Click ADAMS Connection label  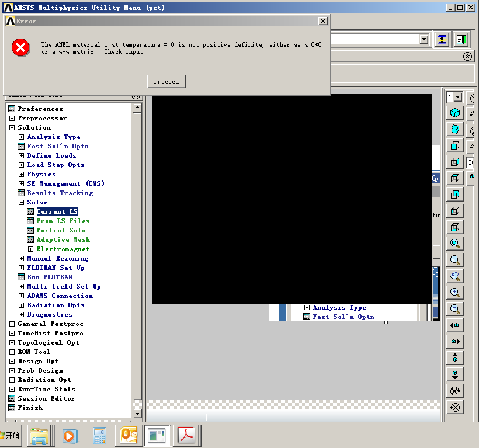pos(60,296)
